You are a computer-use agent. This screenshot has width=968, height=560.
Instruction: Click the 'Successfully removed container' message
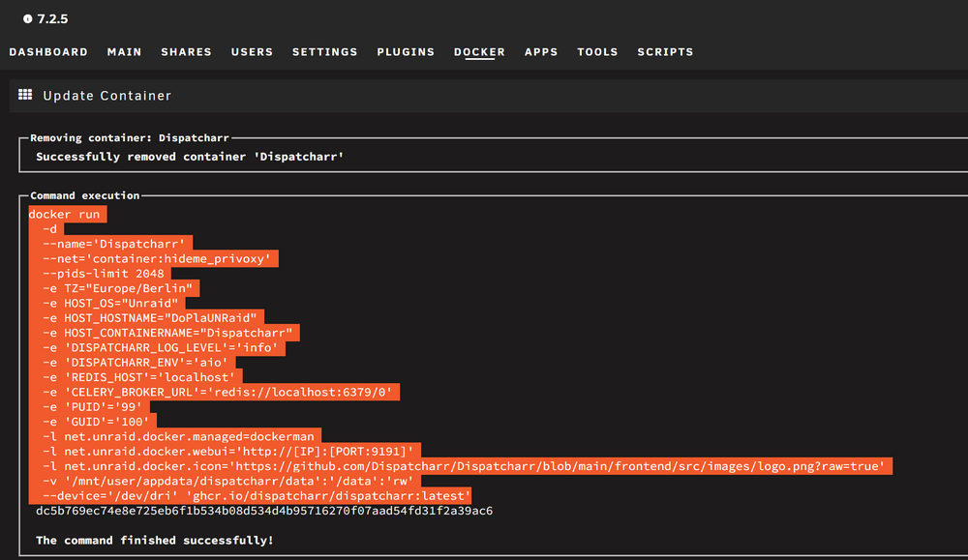click(190, 157)
